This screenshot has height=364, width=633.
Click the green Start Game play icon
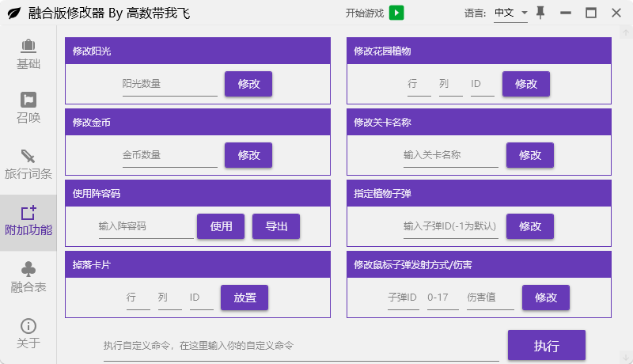396,13
